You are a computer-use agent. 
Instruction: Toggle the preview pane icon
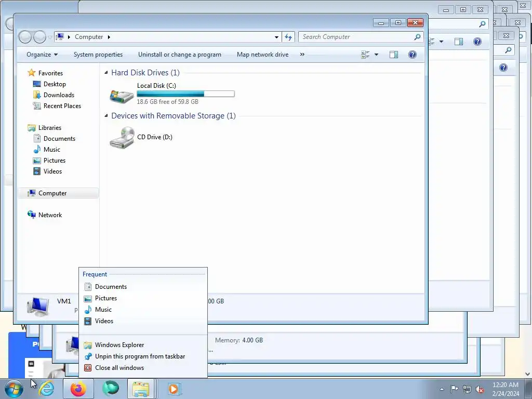click(x=394, y=55)
